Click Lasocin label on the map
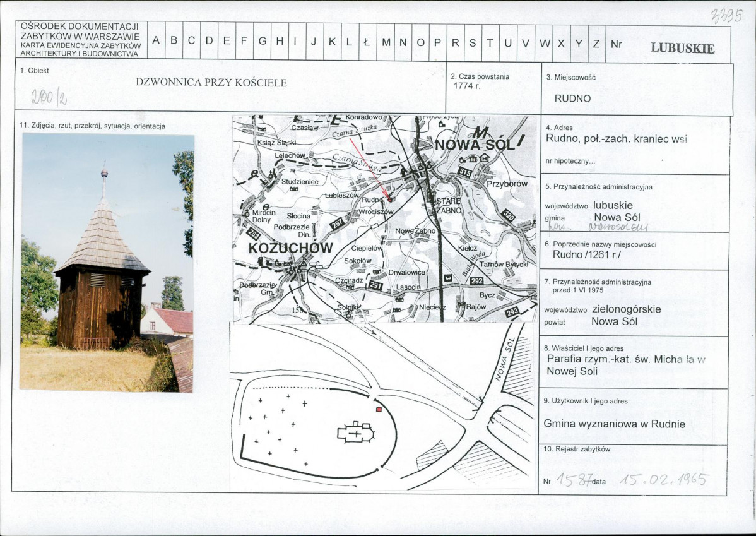The image size is (756, 536). [408, 287]
